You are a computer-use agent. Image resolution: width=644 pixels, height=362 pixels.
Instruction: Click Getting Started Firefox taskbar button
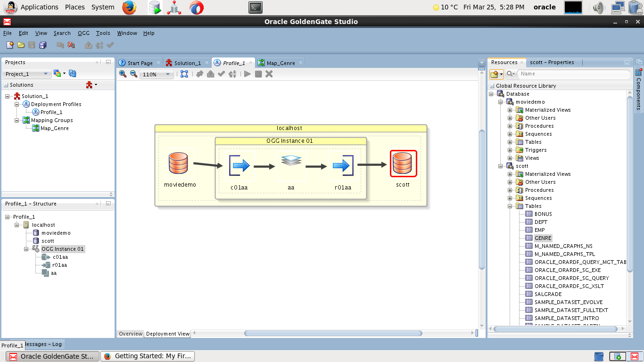pyautogui.click(x=148, y=356)
